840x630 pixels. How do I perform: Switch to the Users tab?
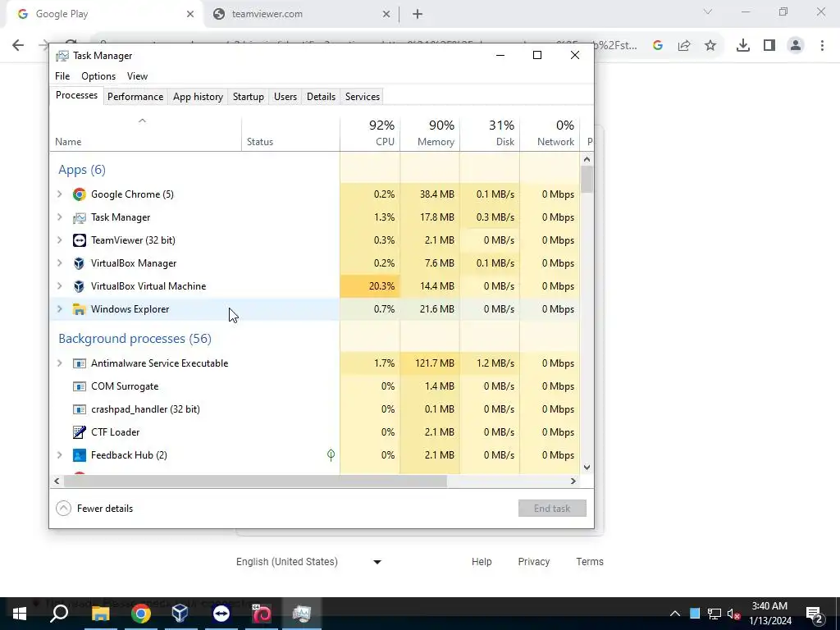pyautogui.click(x=285, y=97)
